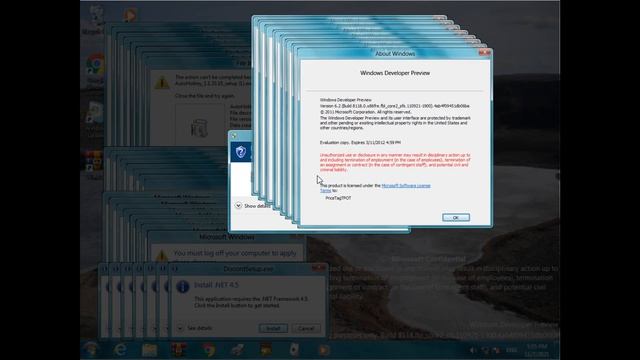Open the Start orb on the taskbar
This screenshot has width=640, height=360.
coord(90,350)
